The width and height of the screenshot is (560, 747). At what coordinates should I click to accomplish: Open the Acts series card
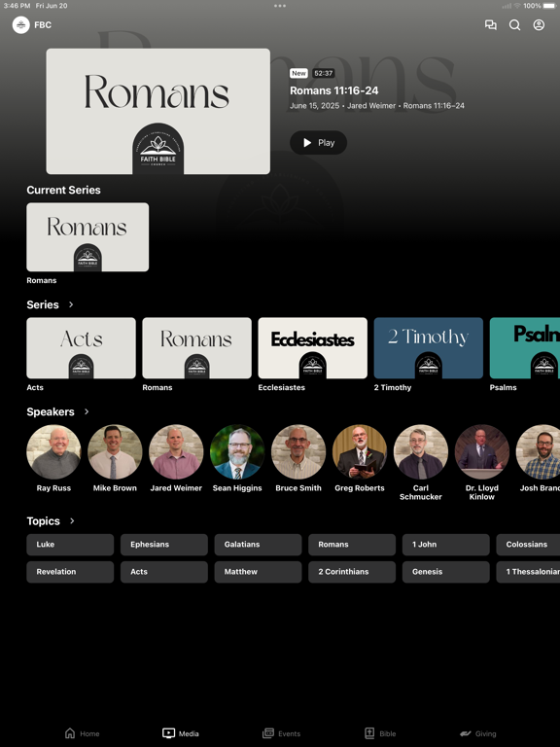[x=81, y=348]
